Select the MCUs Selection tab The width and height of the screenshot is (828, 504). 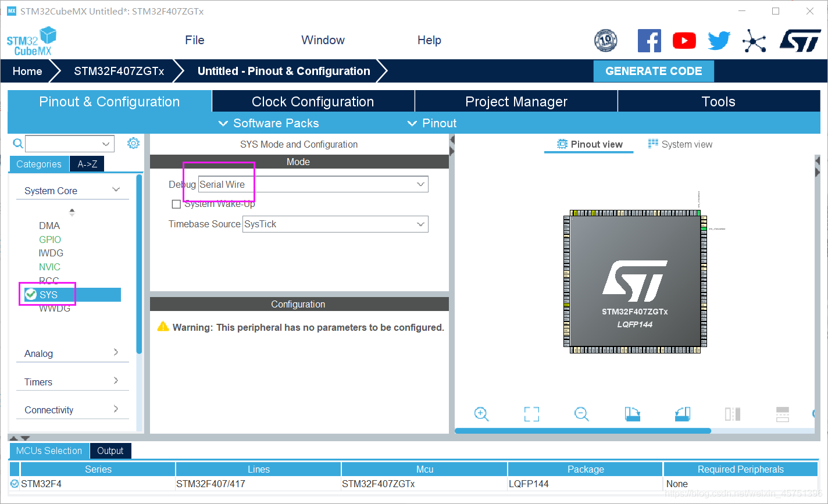click(x=49, y=451)
